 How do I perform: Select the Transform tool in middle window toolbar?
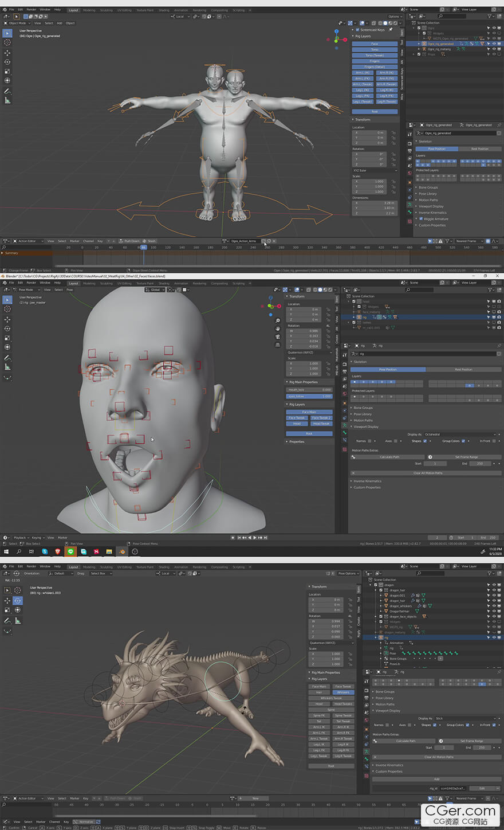click(x=7, y=347)
